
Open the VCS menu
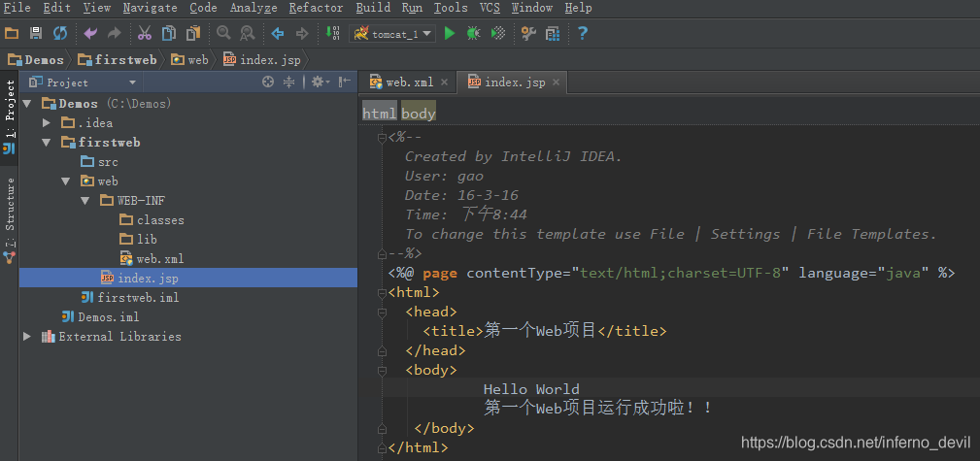coord(490,8)
